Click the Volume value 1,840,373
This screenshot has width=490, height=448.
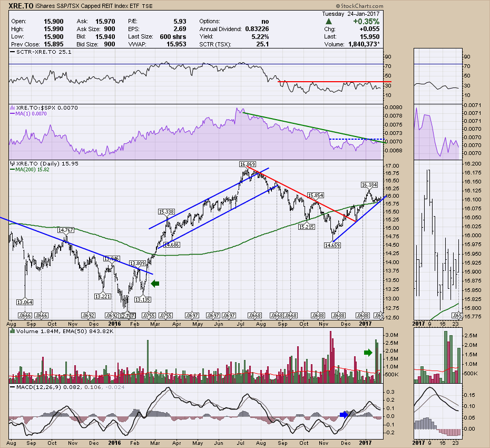click(362, 44)
